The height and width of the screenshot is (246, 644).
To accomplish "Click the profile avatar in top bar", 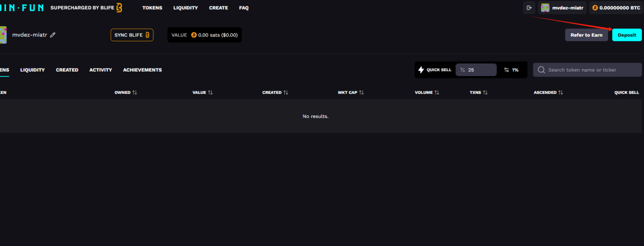I will point(545,8).
